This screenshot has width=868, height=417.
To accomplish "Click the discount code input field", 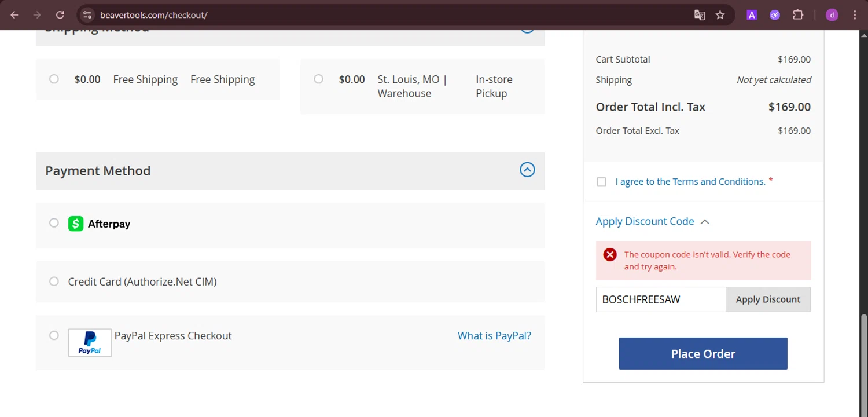I will 661,299.
